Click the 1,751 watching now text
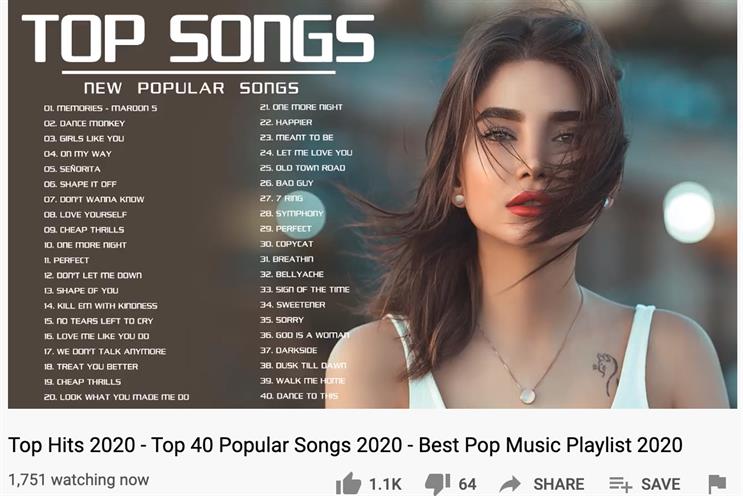 [x=79, y=480]
